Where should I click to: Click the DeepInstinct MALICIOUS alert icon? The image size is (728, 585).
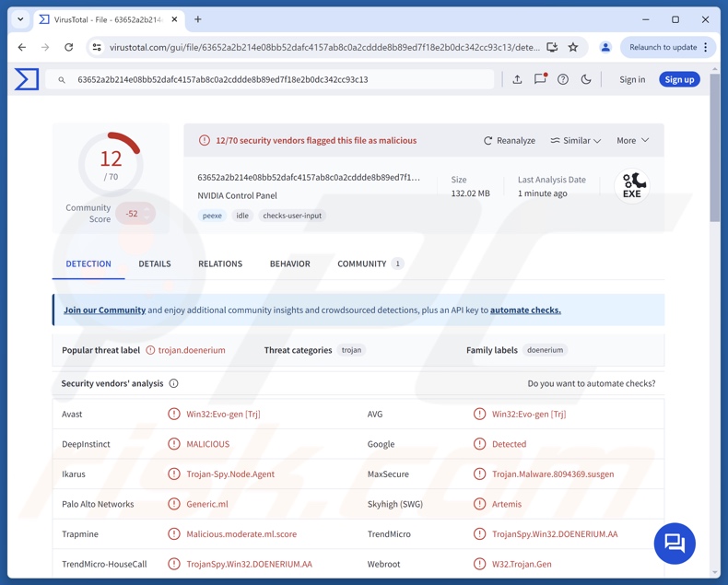coord(173,444)
